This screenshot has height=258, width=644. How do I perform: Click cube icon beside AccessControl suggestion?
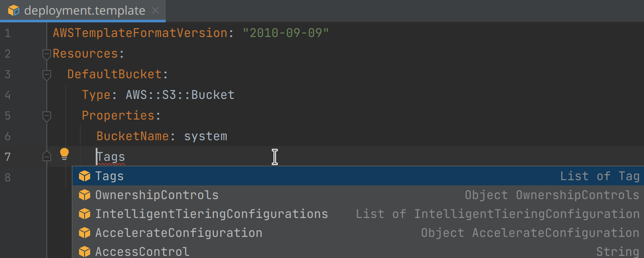[85, 251]
